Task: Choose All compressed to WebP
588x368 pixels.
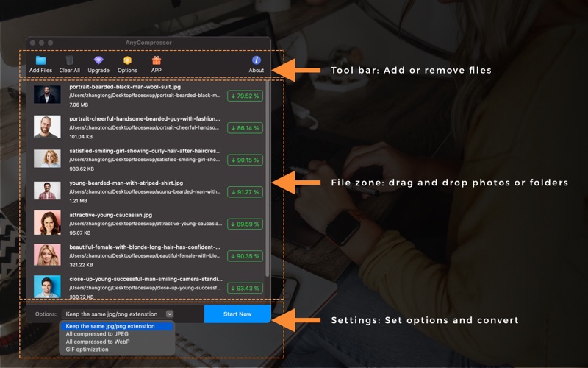Action: pyautogui.click(x=98, y=342)
